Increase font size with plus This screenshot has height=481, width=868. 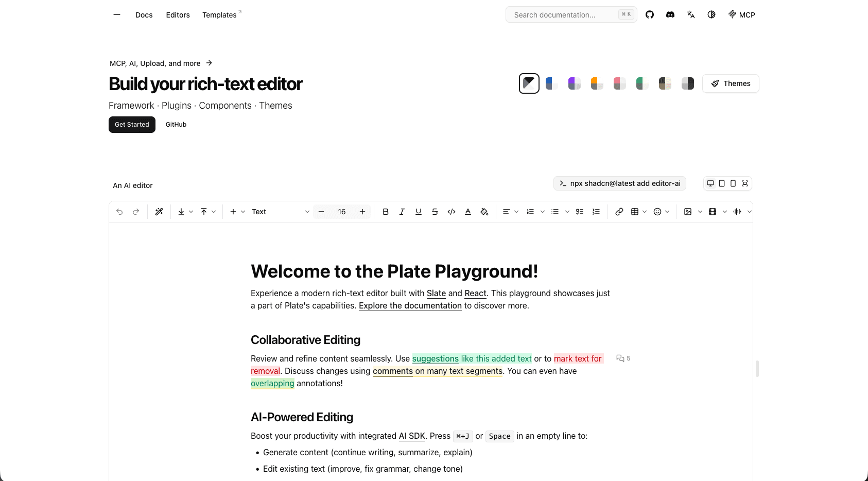coord(362,212)
